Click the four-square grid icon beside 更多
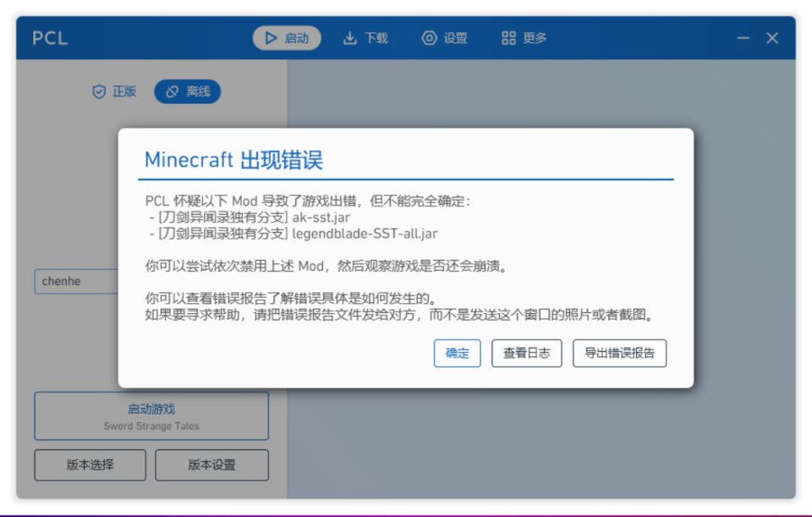This screenshot has width=812, height=517. [508, 38]
